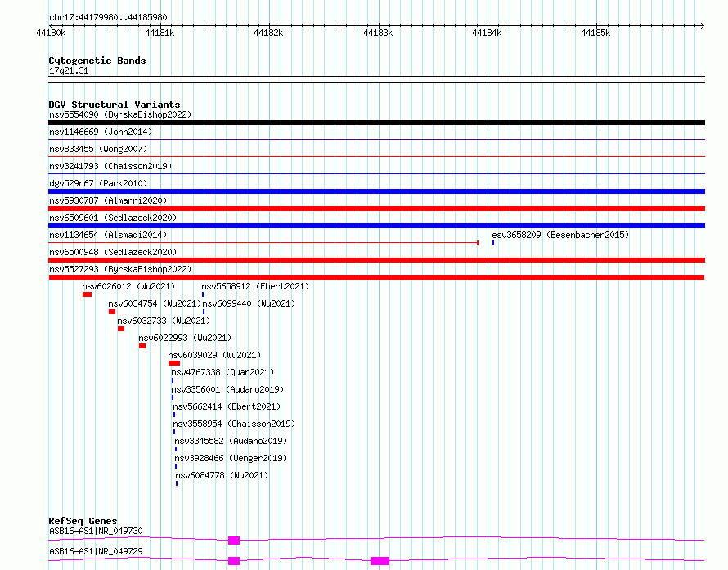
Task: Click the nsv6509601 (Sedlazeck2020) label
Action: [113, 218]
